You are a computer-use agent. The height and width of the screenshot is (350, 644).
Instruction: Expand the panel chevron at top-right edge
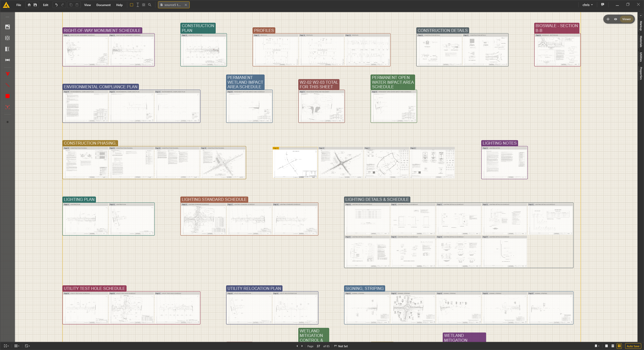[641, 15]
